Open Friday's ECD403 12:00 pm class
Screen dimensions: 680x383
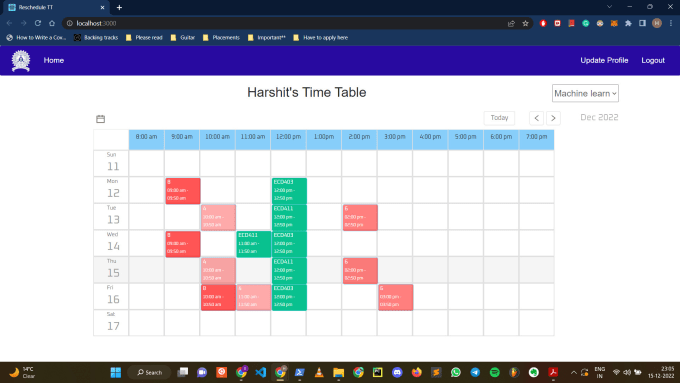(289, 297)
